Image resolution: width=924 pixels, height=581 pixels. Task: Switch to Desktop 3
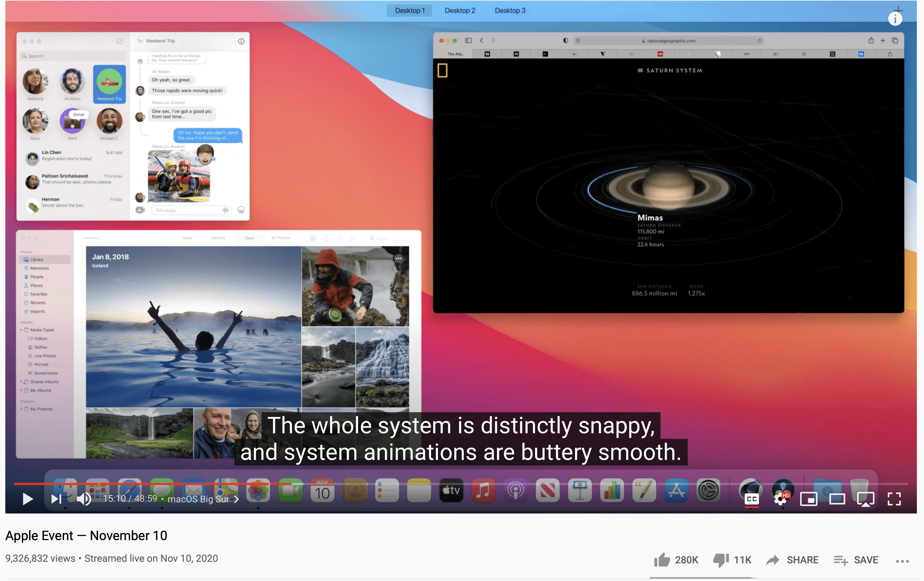(510, 10)
